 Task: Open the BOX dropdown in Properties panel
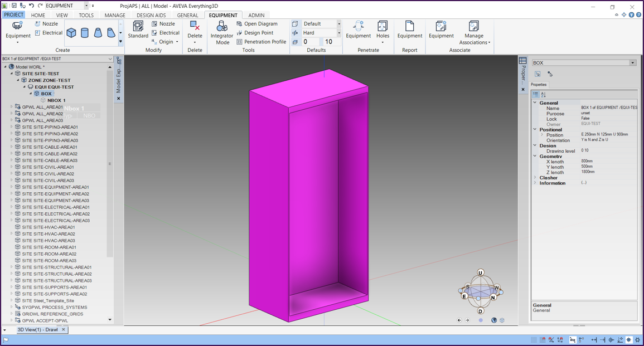click(632, 63)
